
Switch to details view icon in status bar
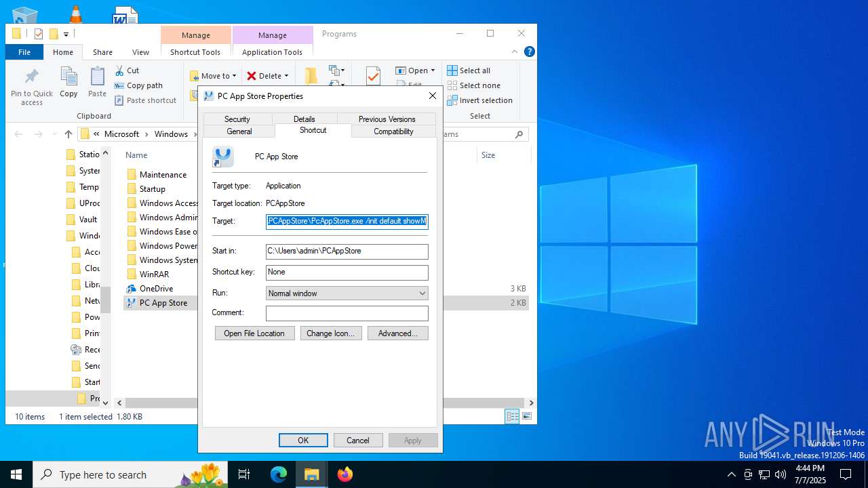coord(513,416)
